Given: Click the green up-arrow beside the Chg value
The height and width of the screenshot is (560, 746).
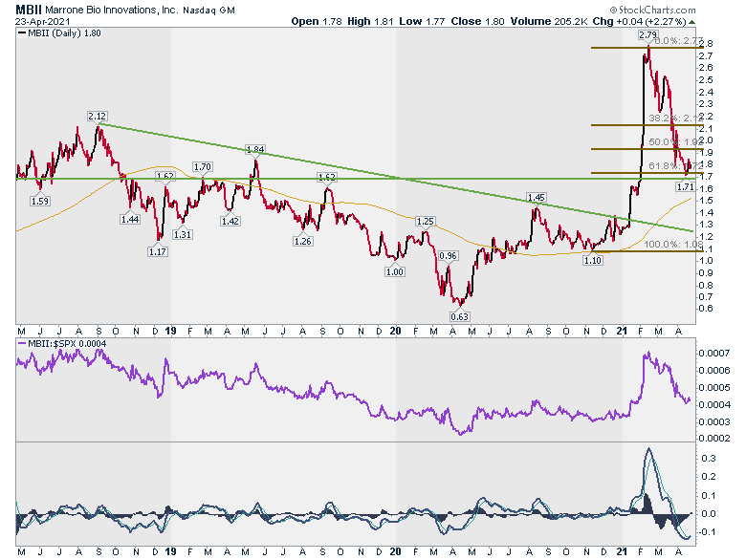Looking at the screenshot, I should coord(691,22).
